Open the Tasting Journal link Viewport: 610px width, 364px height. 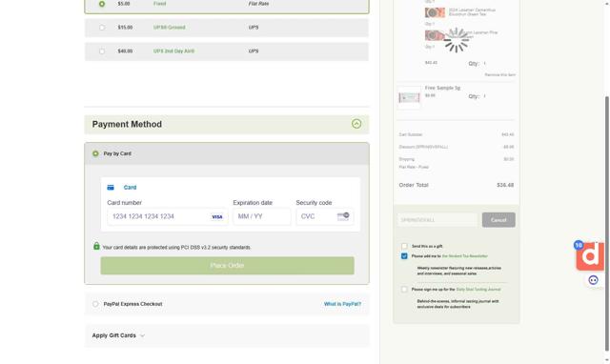click(x=478, y=290)
